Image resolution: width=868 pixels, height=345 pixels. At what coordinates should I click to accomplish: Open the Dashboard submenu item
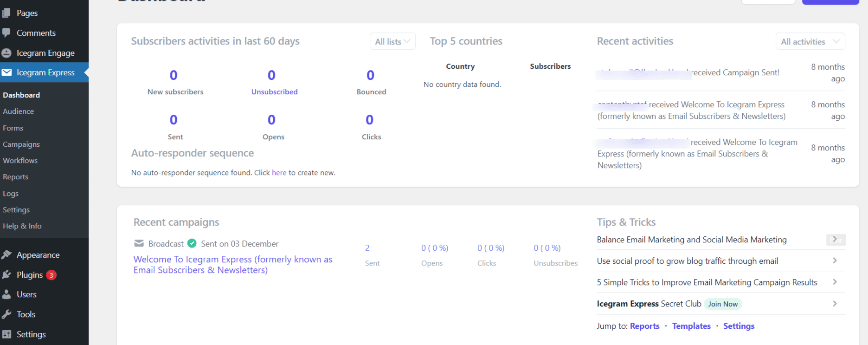pos(21,95)
